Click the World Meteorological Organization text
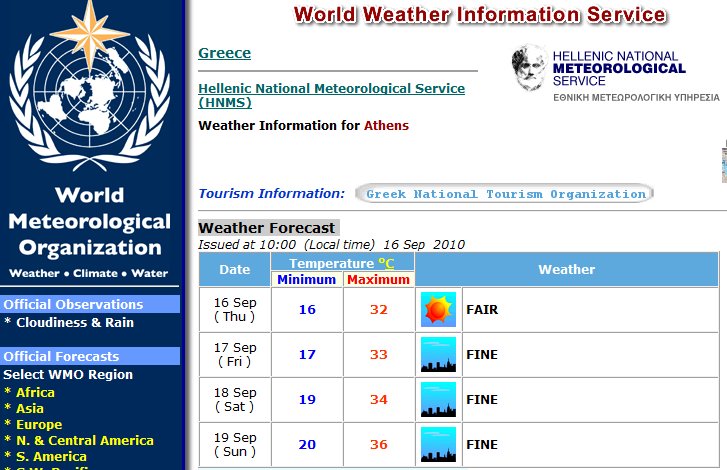Screen dimensions: 727x470 (x=89, y=222)
